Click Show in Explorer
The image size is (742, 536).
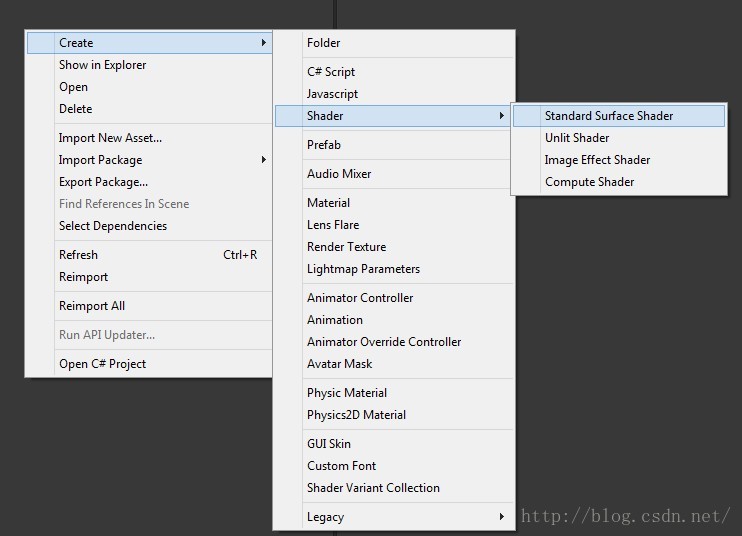(150, 65)
